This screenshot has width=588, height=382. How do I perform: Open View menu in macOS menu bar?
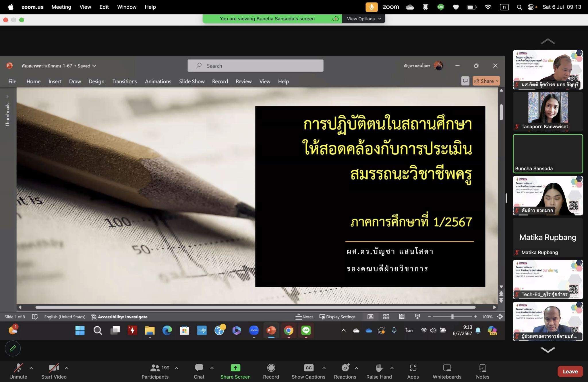pos(85,7)
